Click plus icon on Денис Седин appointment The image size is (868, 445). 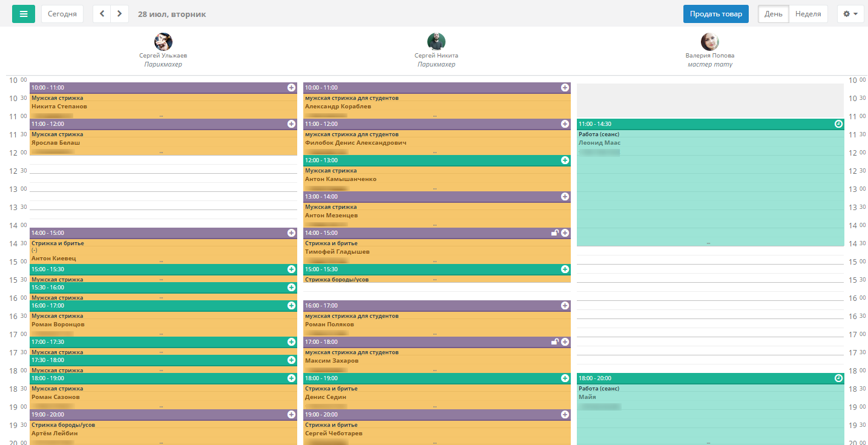coord(565,378)
